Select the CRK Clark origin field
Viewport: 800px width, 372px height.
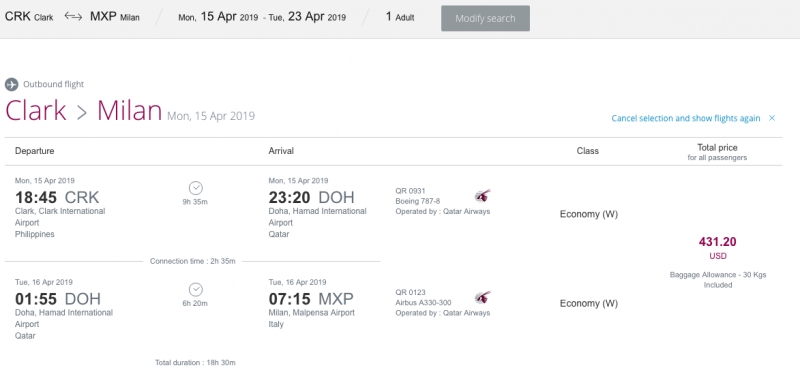tap(29, 17)
